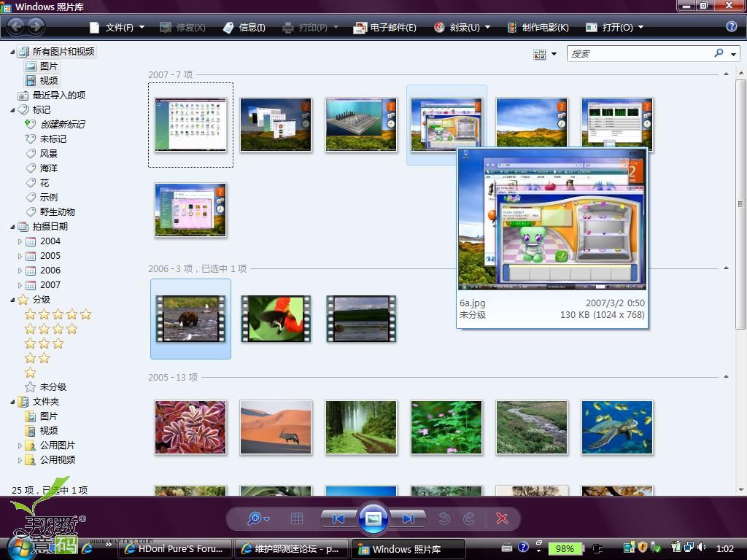This screenshot has height=560, width=747.
Task: Expand the 2005 date tree node
Action: pyautogui.click(x=20, y=256)
